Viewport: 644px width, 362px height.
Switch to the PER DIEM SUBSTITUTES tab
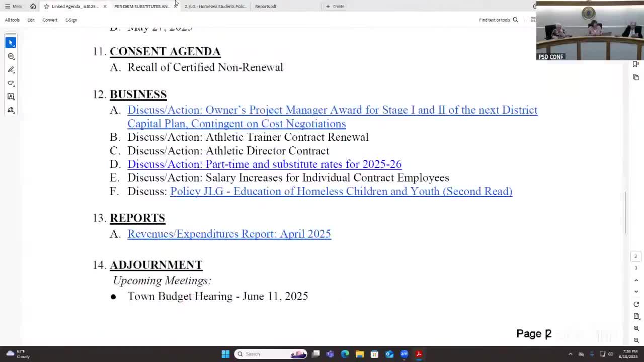pos(141,7)
